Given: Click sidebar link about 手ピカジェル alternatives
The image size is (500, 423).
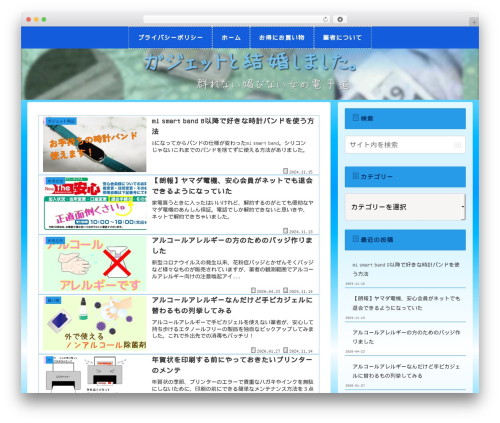Looking at the screenshot, I should pyautogui.click(x=406, y=371).
